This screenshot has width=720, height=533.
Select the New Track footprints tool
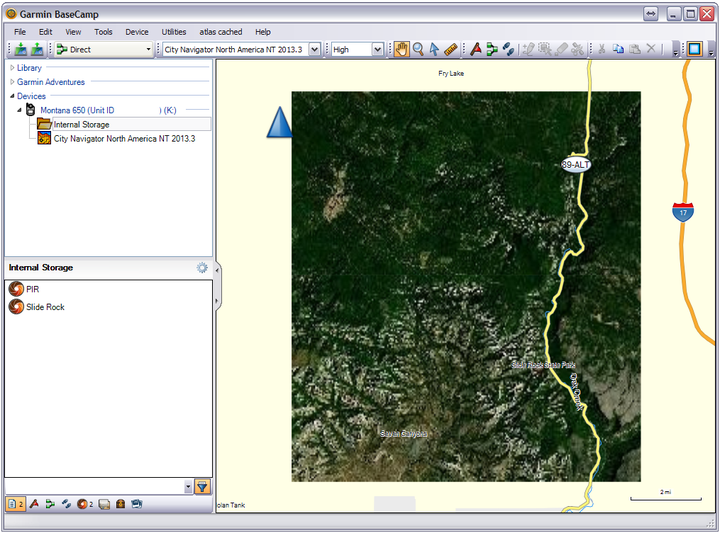coord(508,49)
